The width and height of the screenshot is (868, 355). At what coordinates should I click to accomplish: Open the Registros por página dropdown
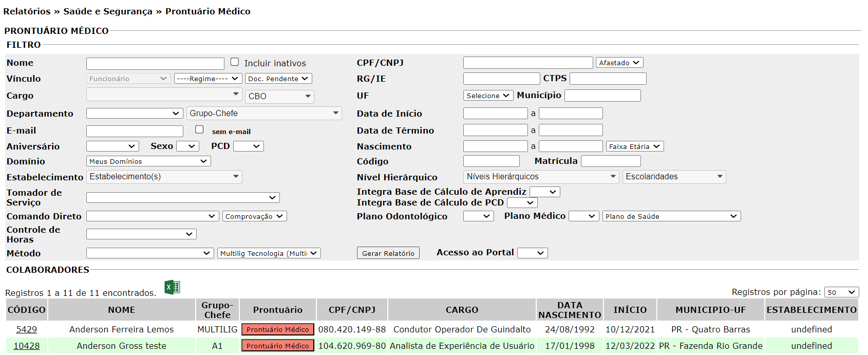pos(841,292)
